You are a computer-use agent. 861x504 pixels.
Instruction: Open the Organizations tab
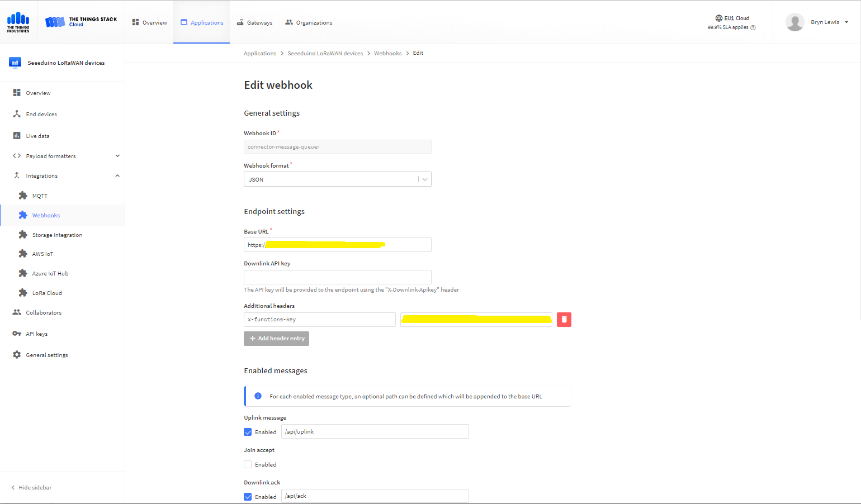point(309,23)
